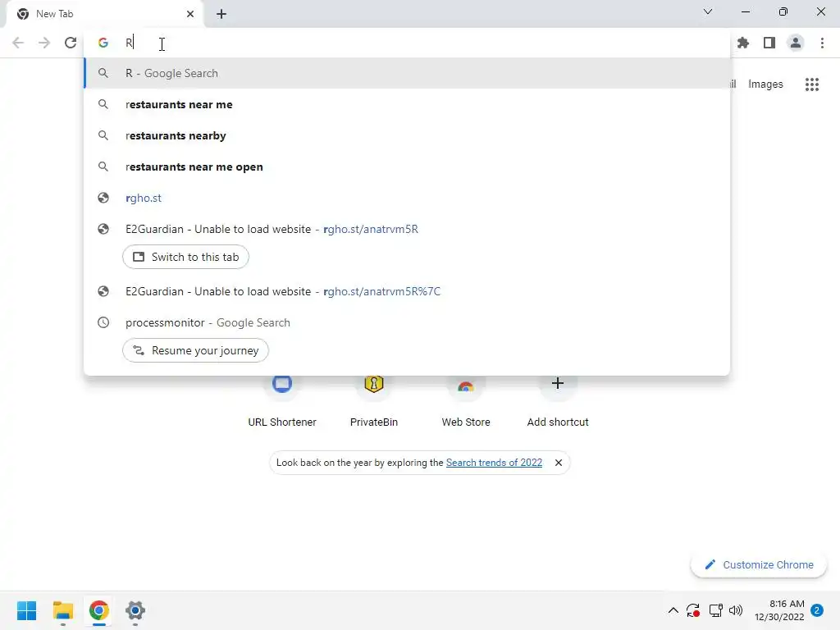Click clock icon beside processmonitor
Viewport: 840px width, 630px height.
point(103,322)
